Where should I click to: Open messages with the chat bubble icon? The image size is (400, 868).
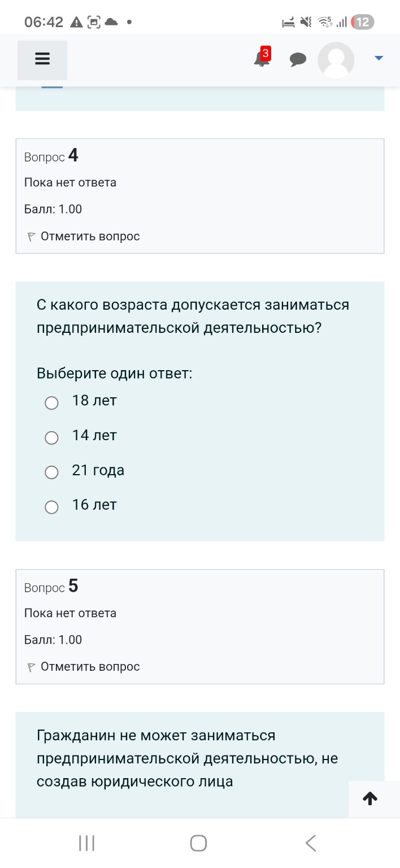pyautogui.click(x=298, y=59)
